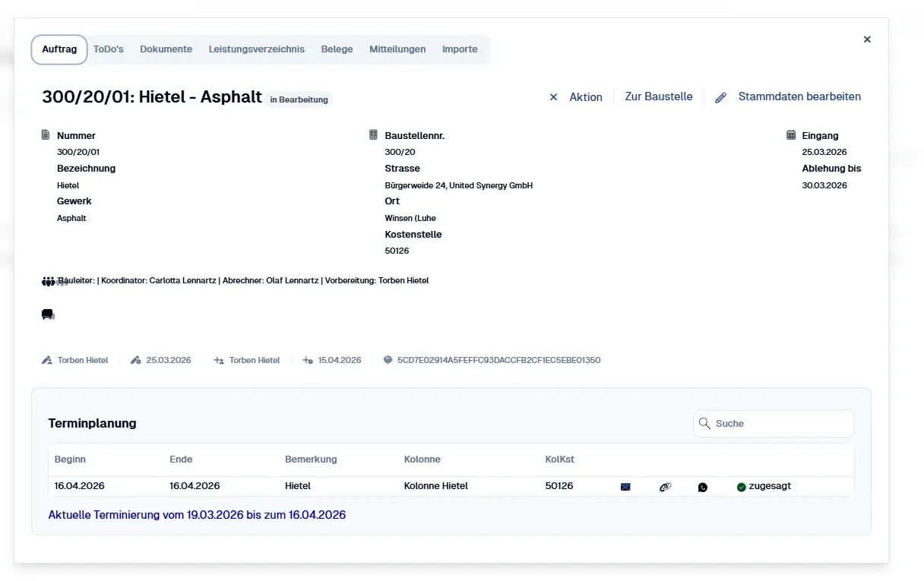Select the pencil icon beside Stammdaten bearbeiten
This screenshot has width=924, height=581.
720,97
